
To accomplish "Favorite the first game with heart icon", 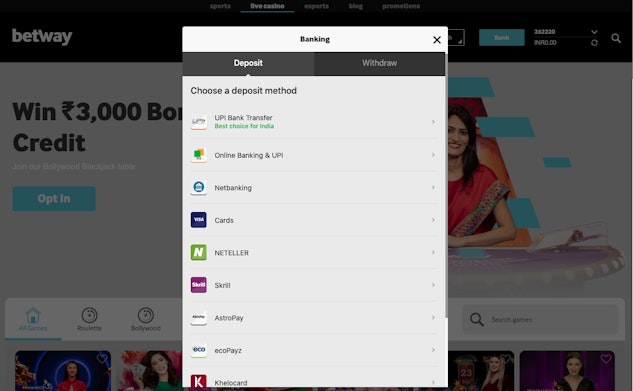I will point(102,358).
